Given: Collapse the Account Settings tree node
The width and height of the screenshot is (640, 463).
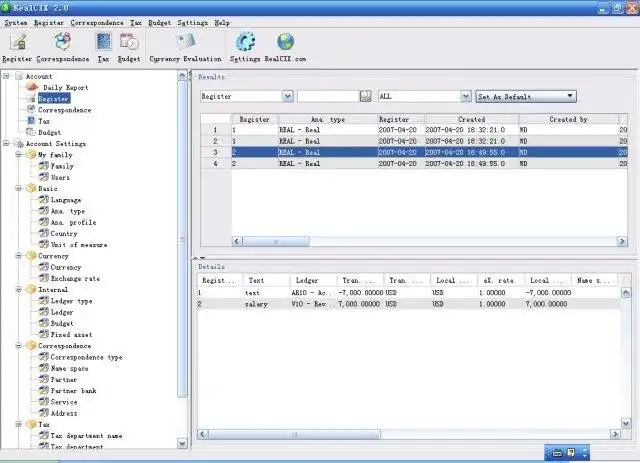Looking at the screenshot, I should tap(8, 144).
